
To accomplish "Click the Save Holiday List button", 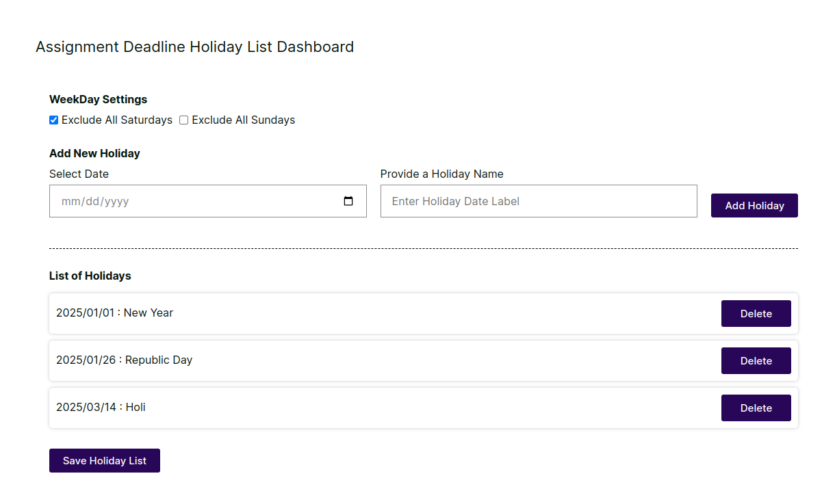I will pyautogui.click(x=104, y=461).
